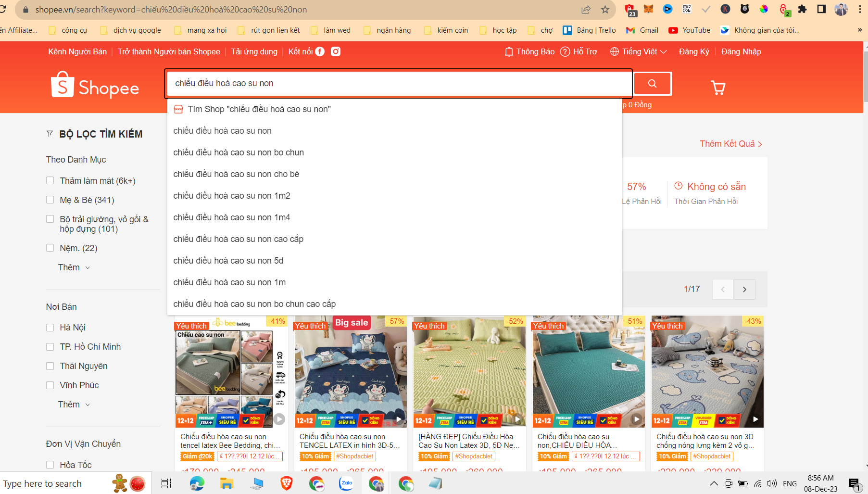Open Shopee's Instagram icon
868x494 pixels.
point(335,51)
